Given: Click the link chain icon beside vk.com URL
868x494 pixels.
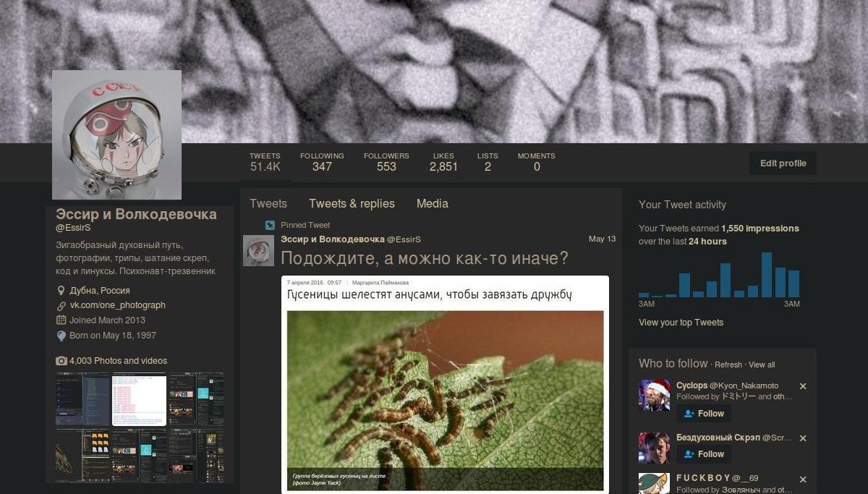Looking at the screenshot, I should (x=61, y=306).
